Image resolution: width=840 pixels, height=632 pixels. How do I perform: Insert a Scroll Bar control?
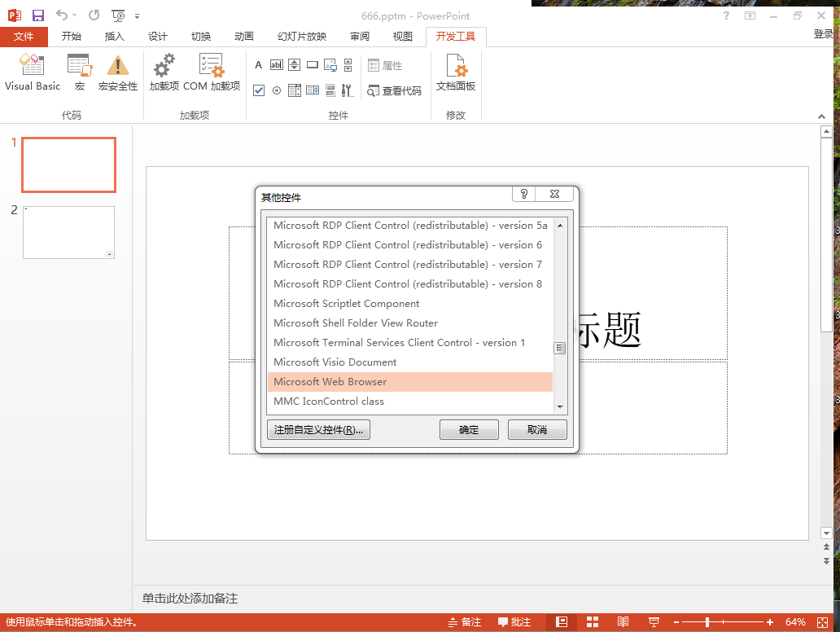tap(348, 65)
